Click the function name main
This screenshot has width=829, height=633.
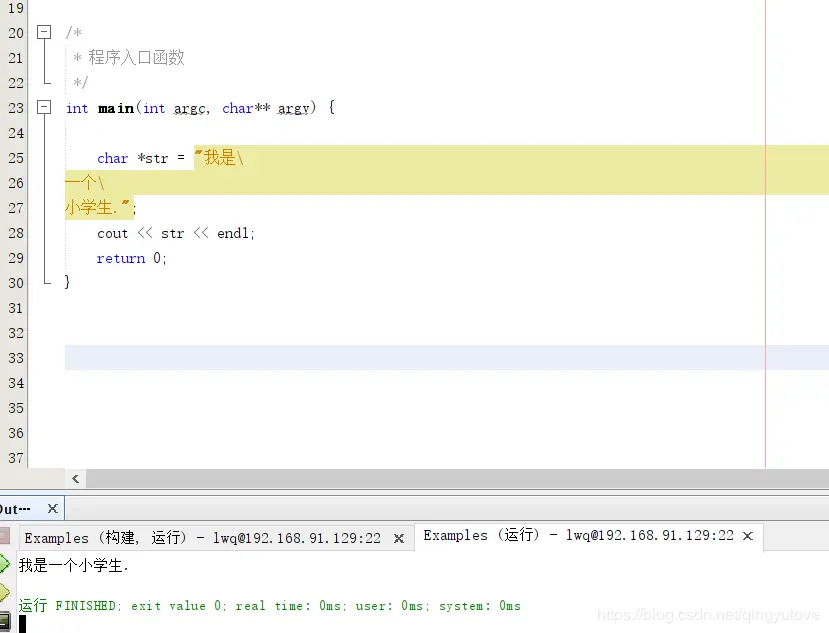[116, 108]
